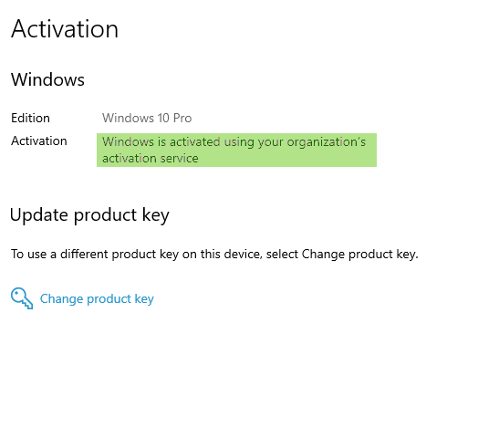Screen dimensions: 499x448
Task: Click the key icon beside Change product key
Action: 22,298
